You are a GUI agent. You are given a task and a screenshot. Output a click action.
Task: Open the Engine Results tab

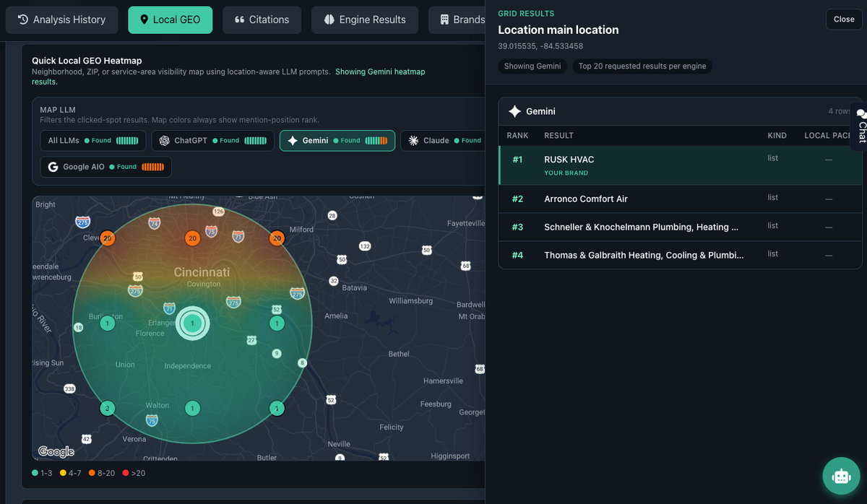click(365, 19)
